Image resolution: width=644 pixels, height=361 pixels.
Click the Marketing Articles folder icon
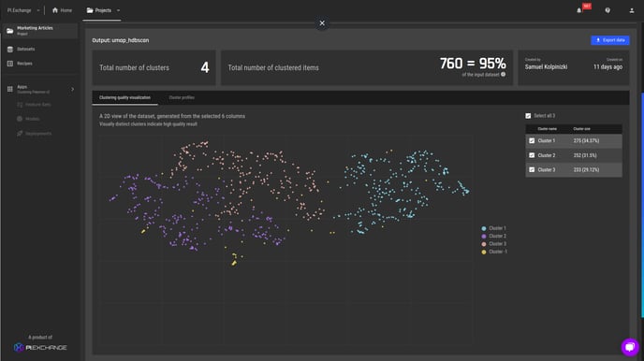[x=10, y=31]
